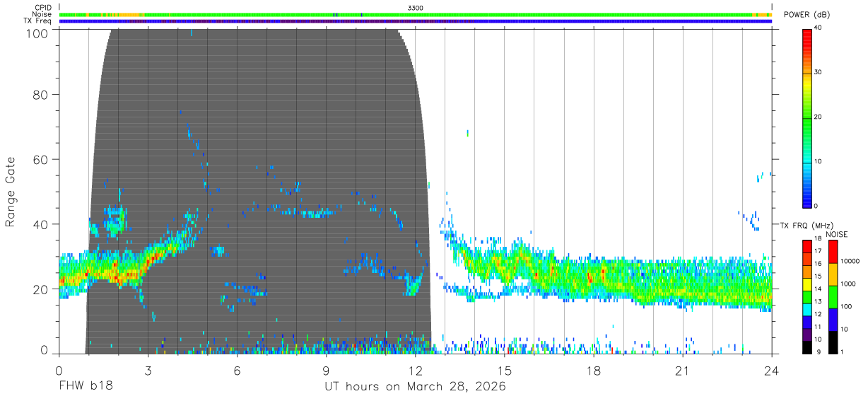The width and height of the screenshot is (868, 401).
Task: Select the 20 tick on Range Gate axis
Action: tap(41, 289)
